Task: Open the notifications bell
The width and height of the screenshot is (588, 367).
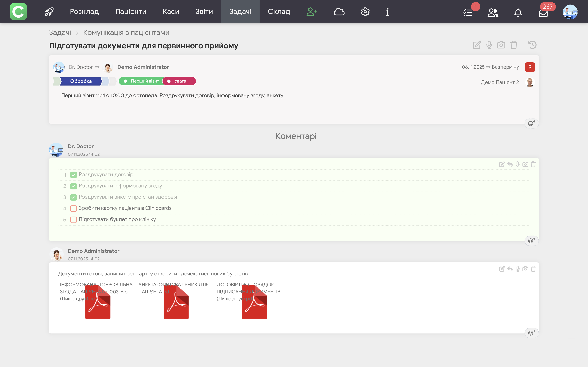Action: [518, 12]
